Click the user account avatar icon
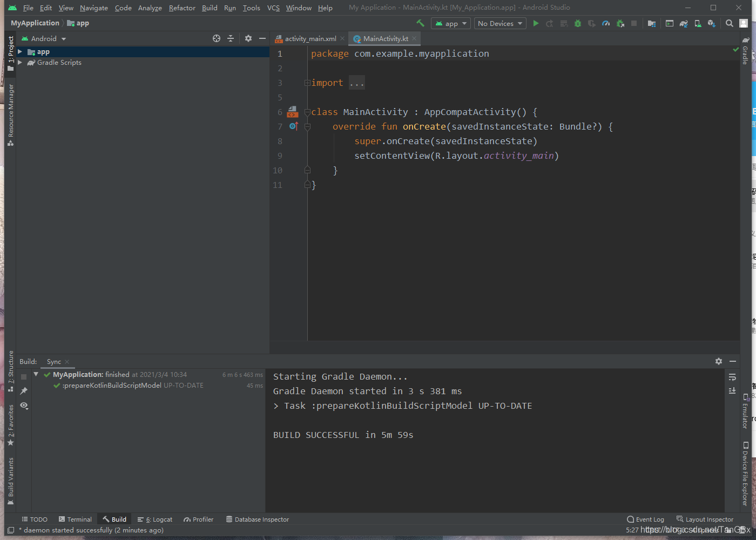 [744, 23]
